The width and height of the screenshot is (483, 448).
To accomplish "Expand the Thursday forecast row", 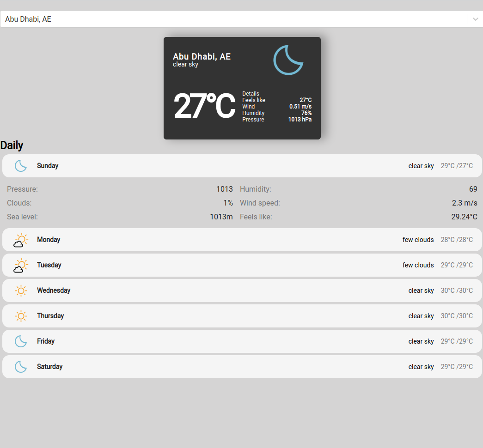I will click(x=242, y=316).
